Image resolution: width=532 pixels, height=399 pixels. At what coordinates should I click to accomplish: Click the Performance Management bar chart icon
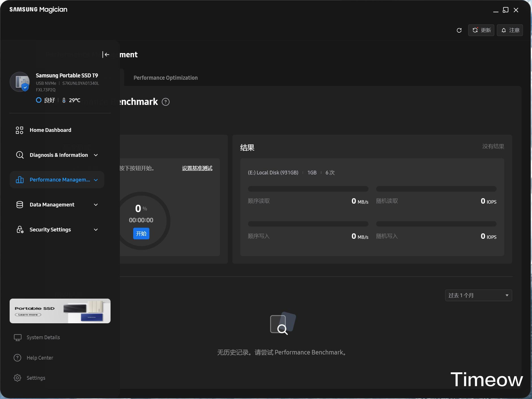click(20, 180)
